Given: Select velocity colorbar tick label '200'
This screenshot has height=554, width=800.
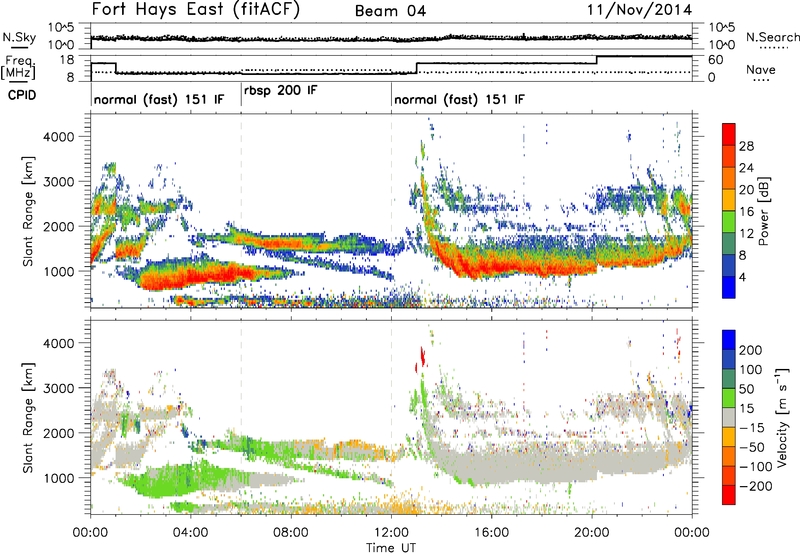Looking at the screenshot, I should pyautogui.click(x=750, y=350).
